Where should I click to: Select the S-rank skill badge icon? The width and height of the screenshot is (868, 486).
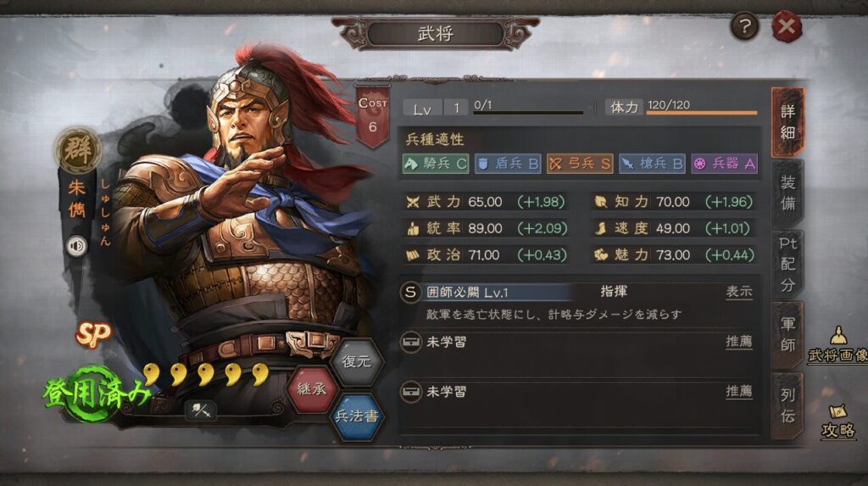coord(410,292)
